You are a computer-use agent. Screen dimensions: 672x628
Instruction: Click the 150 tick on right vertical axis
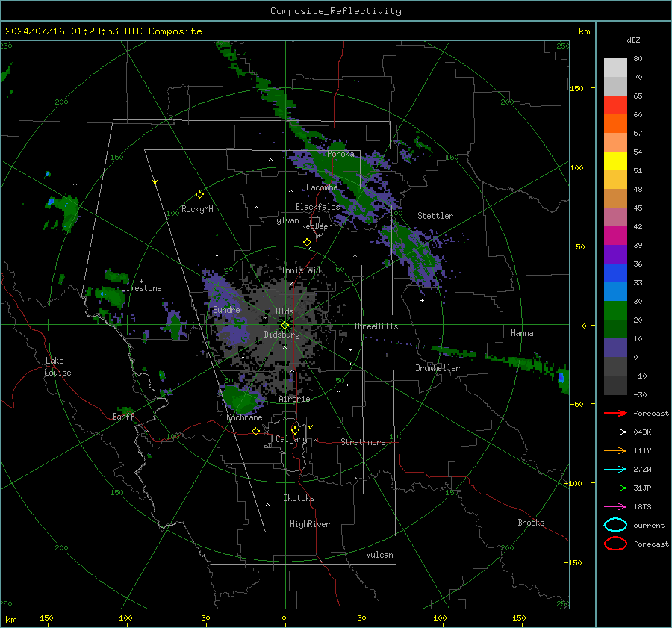pyautogui.click(x=577, y=88)
